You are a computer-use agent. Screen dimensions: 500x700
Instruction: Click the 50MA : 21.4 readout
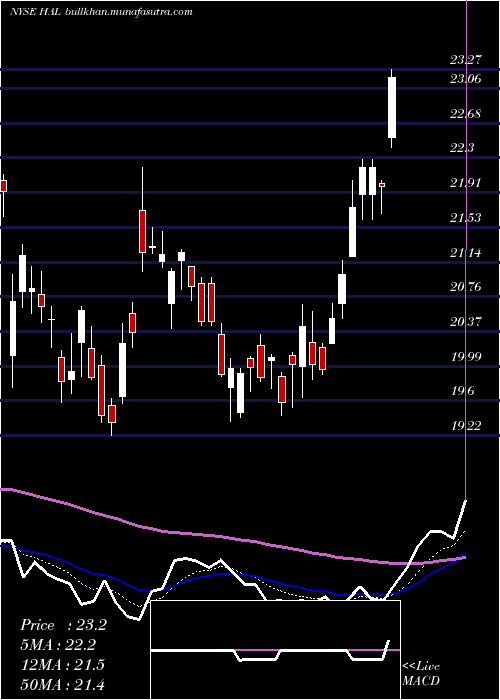pos(62,684)
